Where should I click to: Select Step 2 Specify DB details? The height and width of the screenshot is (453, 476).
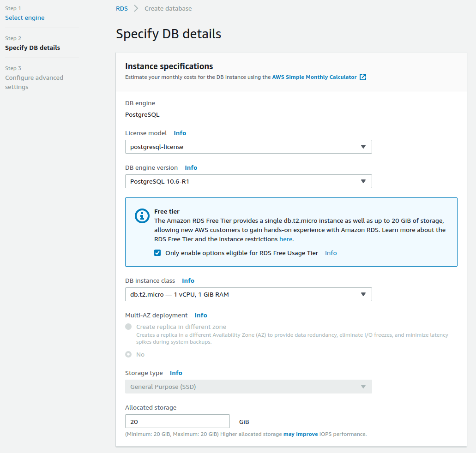[x=32, y=48]
